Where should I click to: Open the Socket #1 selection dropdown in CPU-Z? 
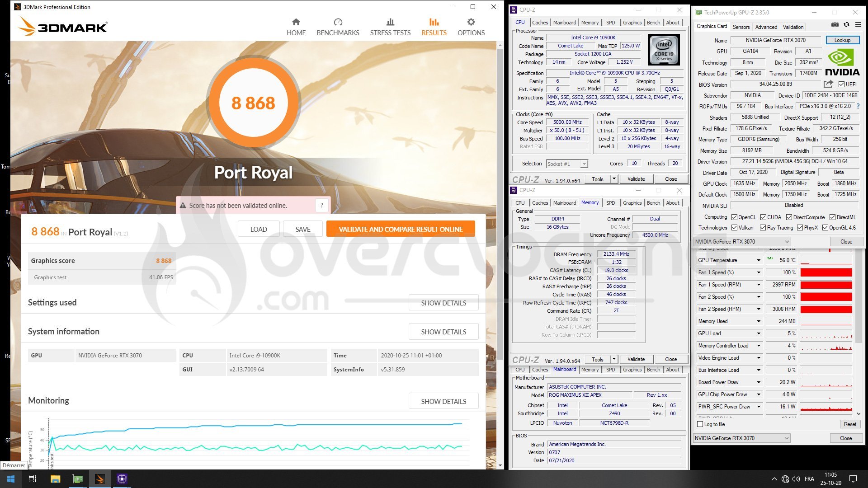tap(567, 164)
